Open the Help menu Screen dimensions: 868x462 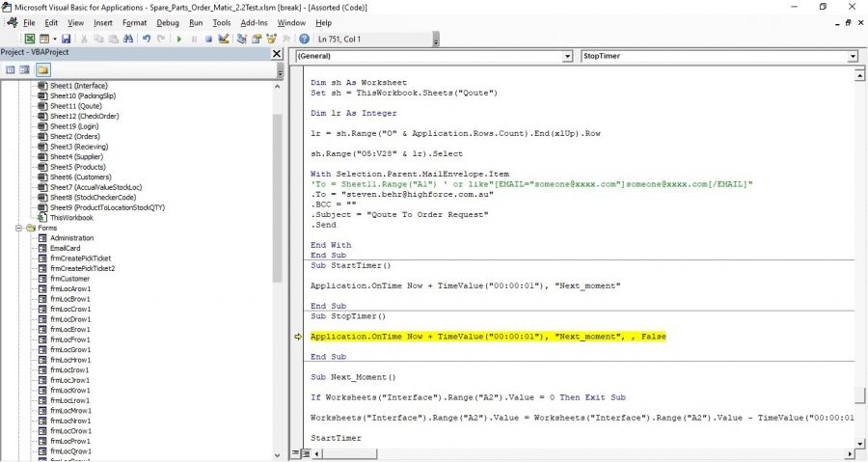[x=323, y=23]
